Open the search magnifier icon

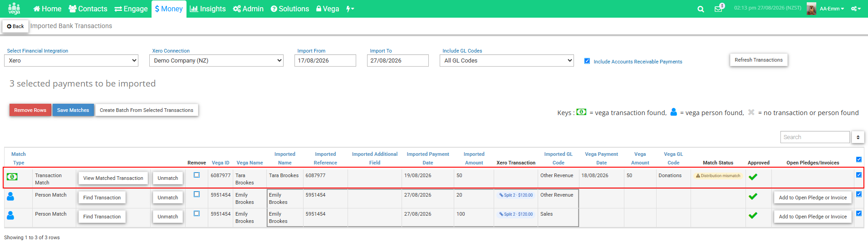tap(701, 9)
